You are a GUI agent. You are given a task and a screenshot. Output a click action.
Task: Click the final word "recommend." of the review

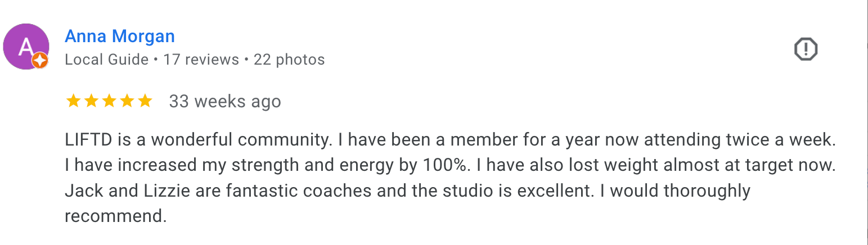[x=116, y=216]
